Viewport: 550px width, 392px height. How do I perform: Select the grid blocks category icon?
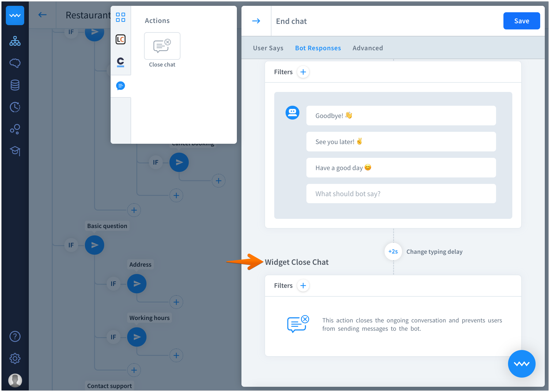tap(120, 17)
